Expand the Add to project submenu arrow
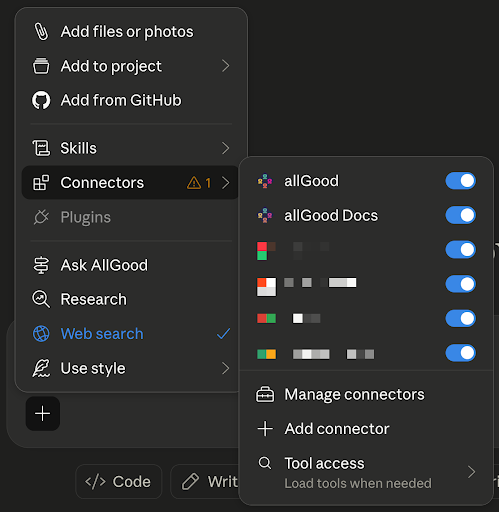The image size is (499, 512). [x=226, y=66]
